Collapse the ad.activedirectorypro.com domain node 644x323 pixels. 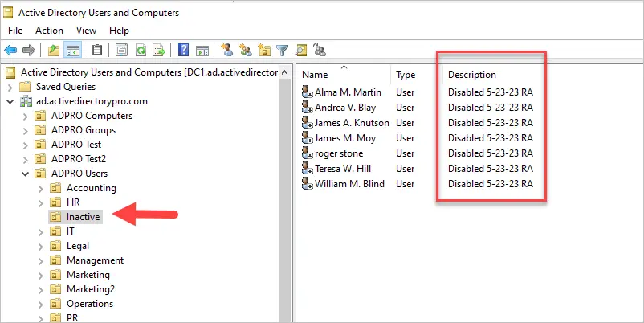(10, 101)
